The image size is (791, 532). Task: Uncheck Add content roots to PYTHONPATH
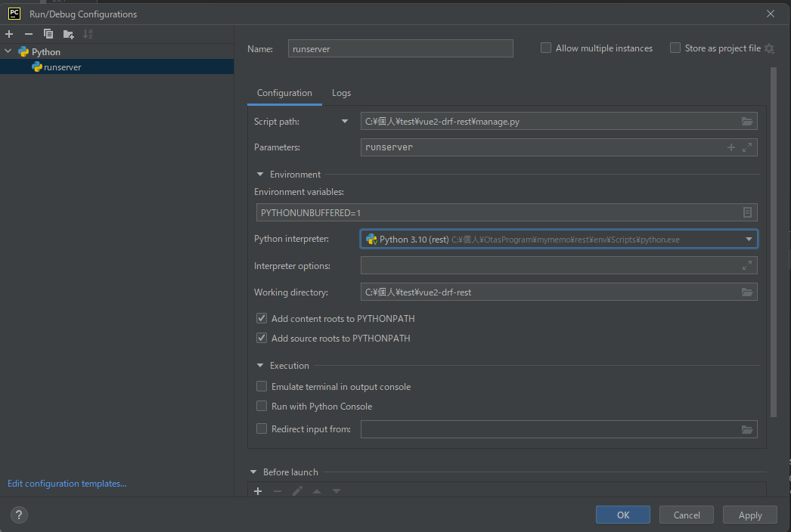(262, 318)
